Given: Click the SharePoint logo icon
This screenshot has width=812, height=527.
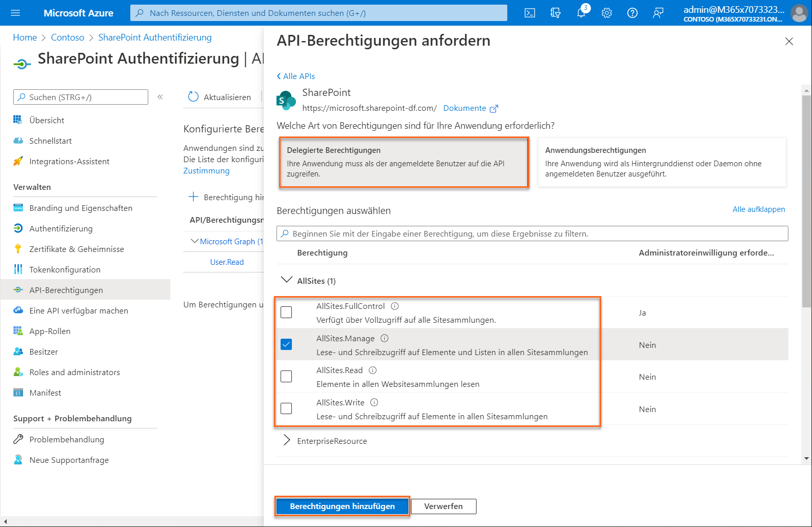Looking at the screenshot, I should (x=286, y=101).
